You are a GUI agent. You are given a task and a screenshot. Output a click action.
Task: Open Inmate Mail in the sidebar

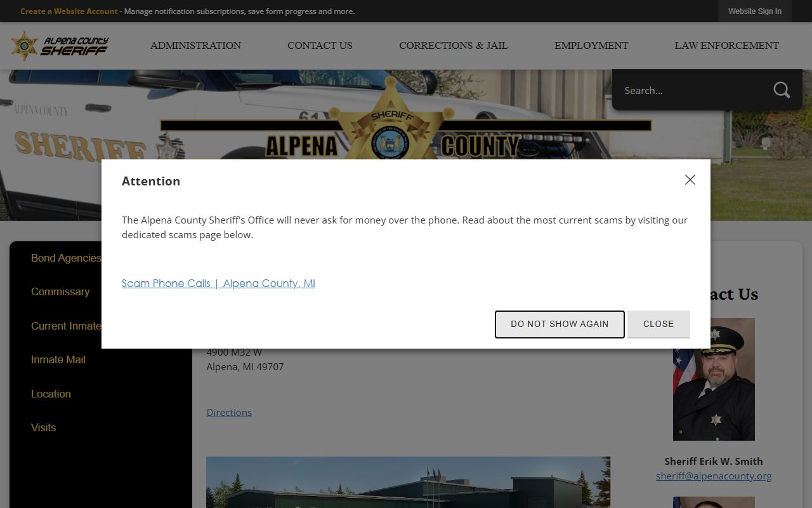pos(58,359)
